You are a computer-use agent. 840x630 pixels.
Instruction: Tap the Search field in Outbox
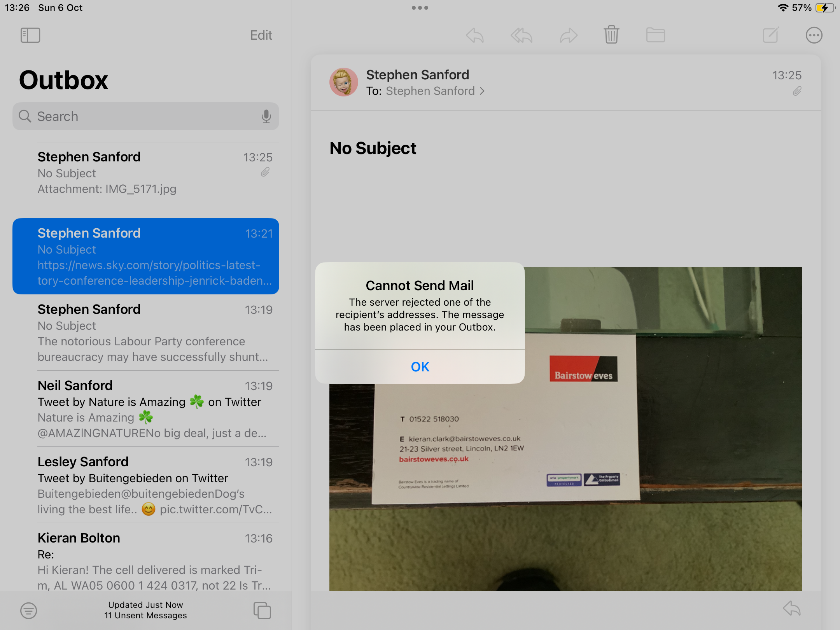coord(146,116)
